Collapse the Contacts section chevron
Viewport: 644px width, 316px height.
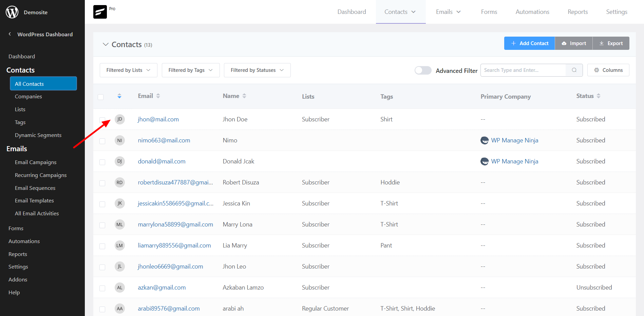click(106, 44)
